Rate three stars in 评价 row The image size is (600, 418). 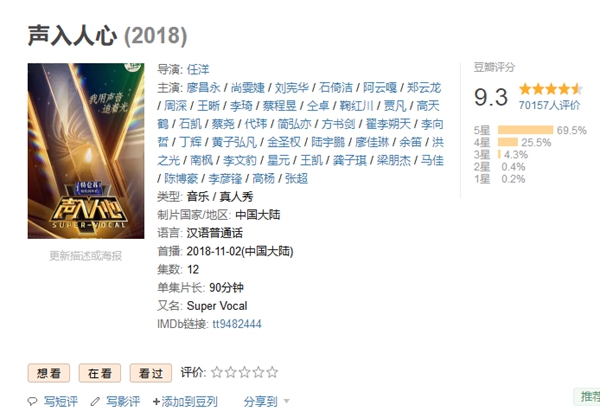point(245,372)
